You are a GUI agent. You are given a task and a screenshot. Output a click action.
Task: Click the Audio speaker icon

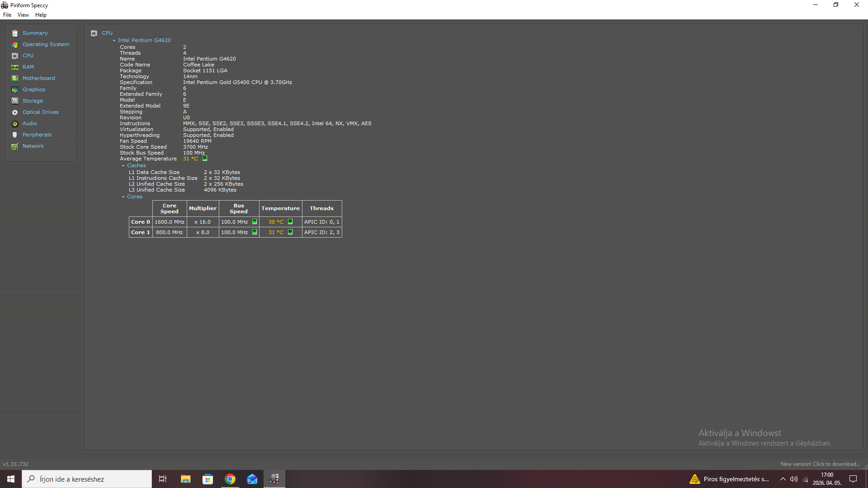pyautogui.click(x=15, y=123)
